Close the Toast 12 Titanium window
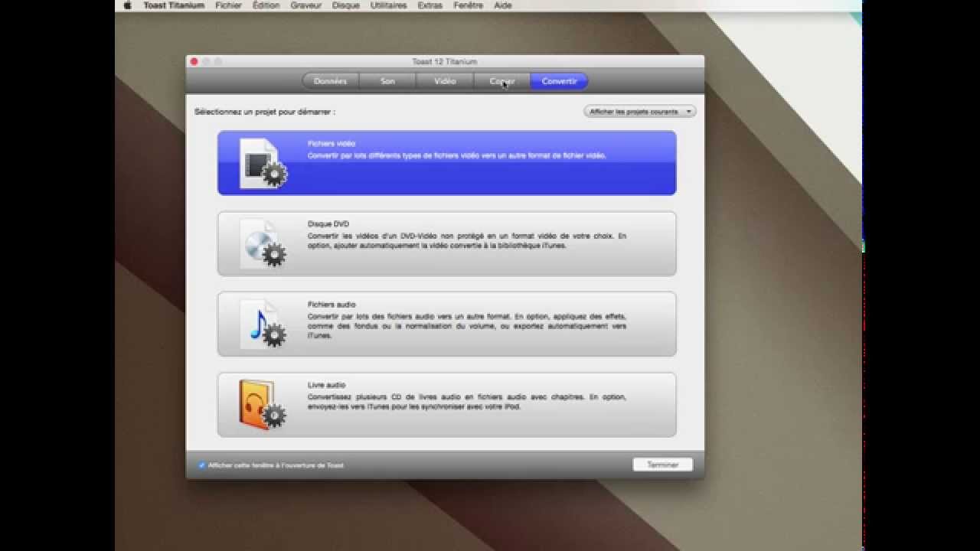The image size is (980, 551). tap(194, 61)
